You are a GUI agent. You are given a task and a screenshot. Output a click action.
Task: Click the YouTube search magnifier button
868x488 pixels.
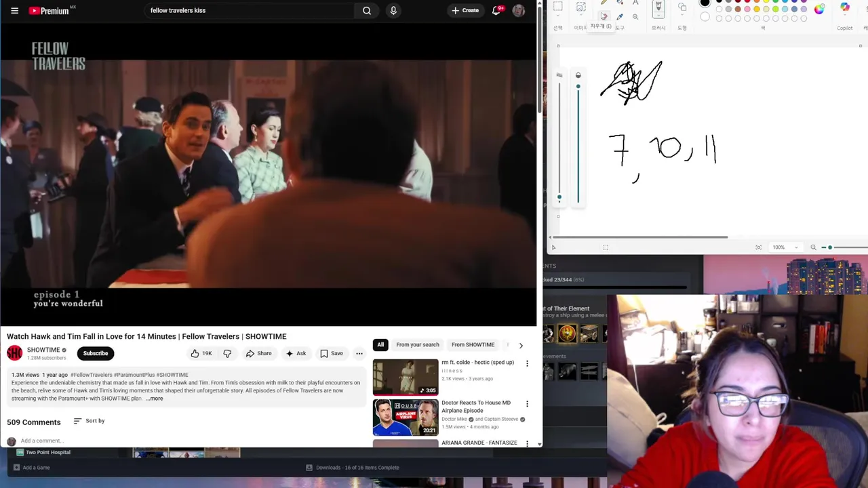(367, 10)
